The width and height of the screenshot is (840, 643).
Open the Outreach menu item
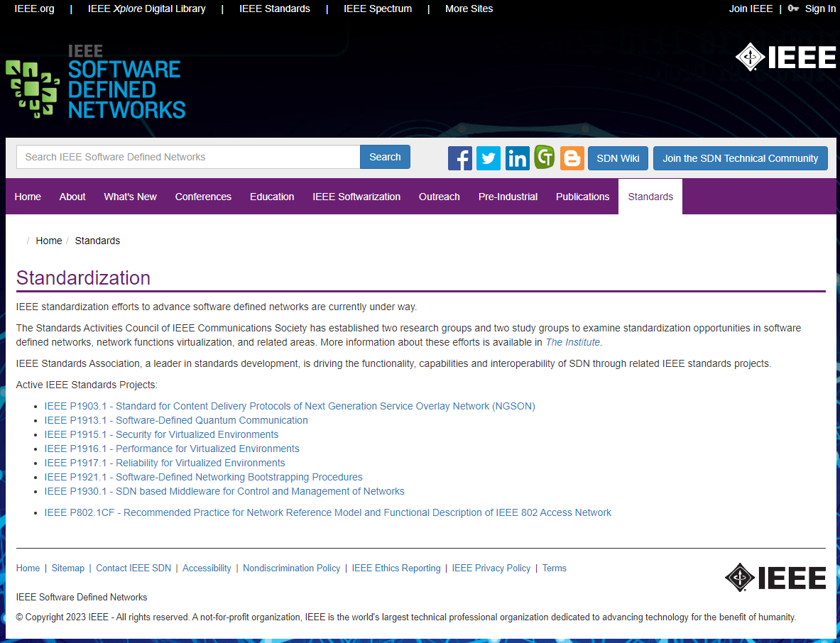440,197
